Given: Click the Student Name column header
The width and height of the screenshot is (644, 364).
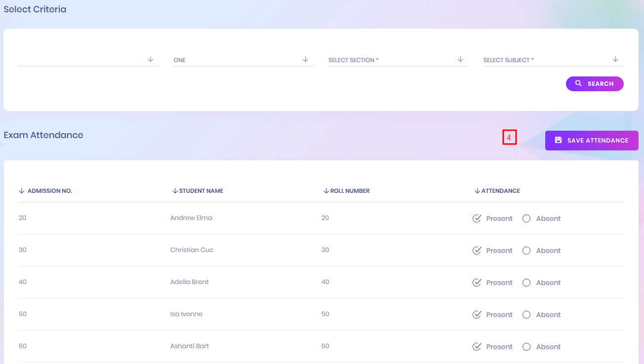Looking at the screenshot, I should tap(201, 191).
